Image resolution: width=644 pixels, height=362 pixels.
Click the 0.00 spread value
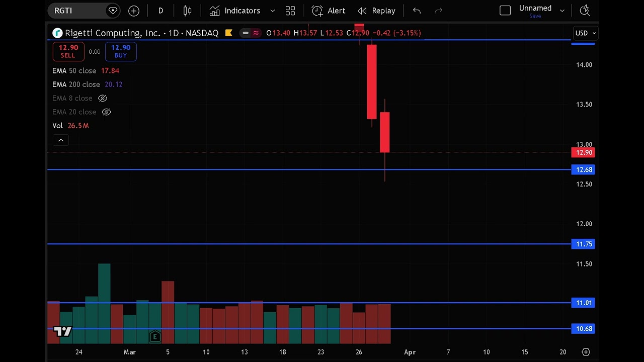coord(95,51)
